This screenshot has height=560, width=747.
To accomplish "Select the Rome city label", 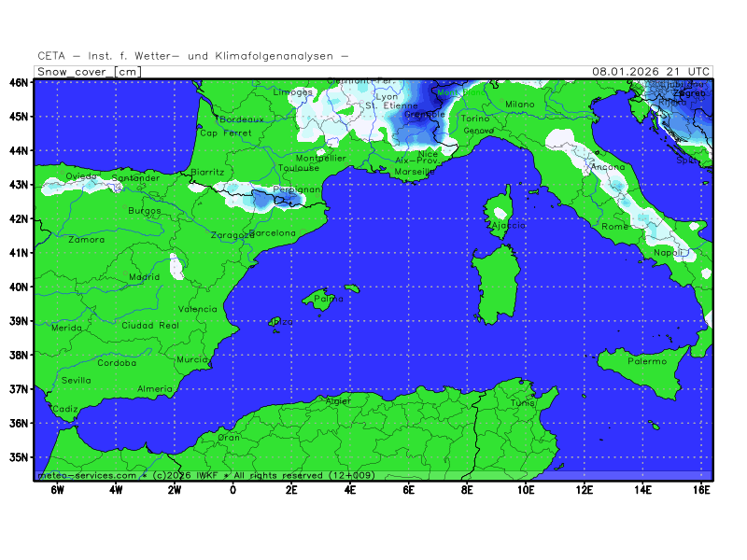I will (x=615, y=227).
